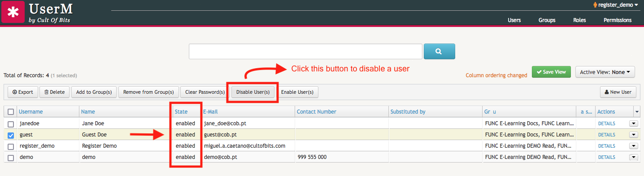Screen dimensions: 644x176
Task: Click the Delete button
Action: click(54, 92)
